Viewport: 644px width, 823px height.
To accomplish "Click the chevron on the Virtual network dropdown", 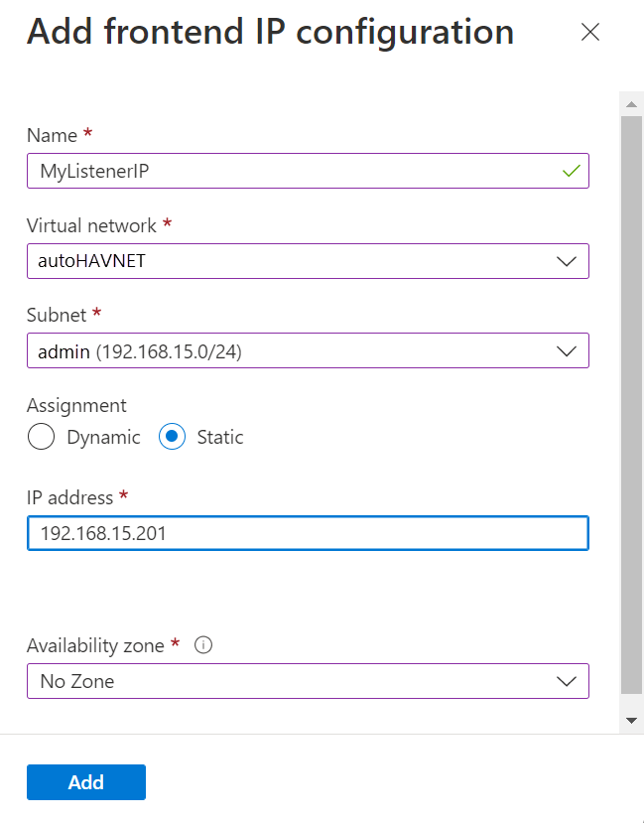I will click(567, 261).
